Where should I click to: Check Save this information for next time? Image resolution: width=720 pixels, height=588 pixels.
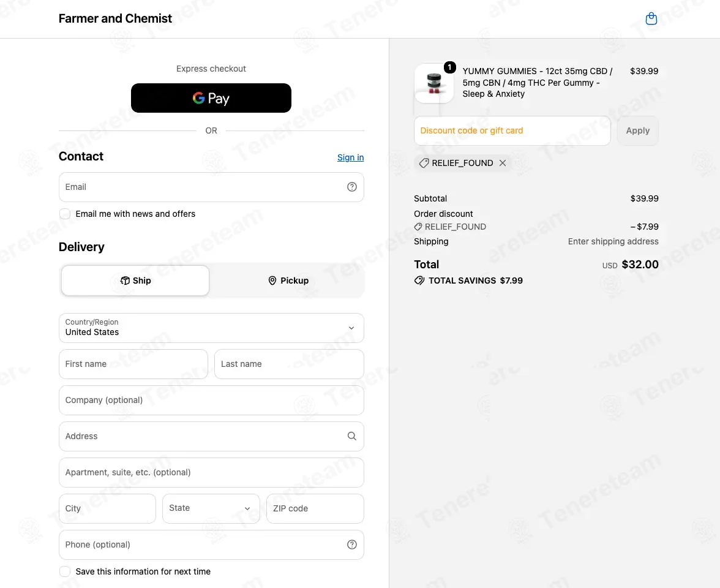pos(65,571)
